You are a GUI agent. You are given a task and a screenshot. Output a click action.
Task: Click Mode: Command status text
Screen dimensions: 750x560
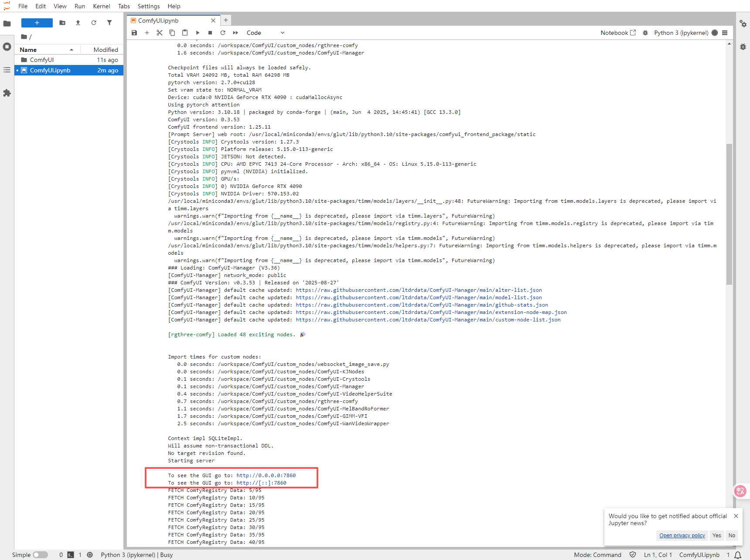(x=597, y=555)
